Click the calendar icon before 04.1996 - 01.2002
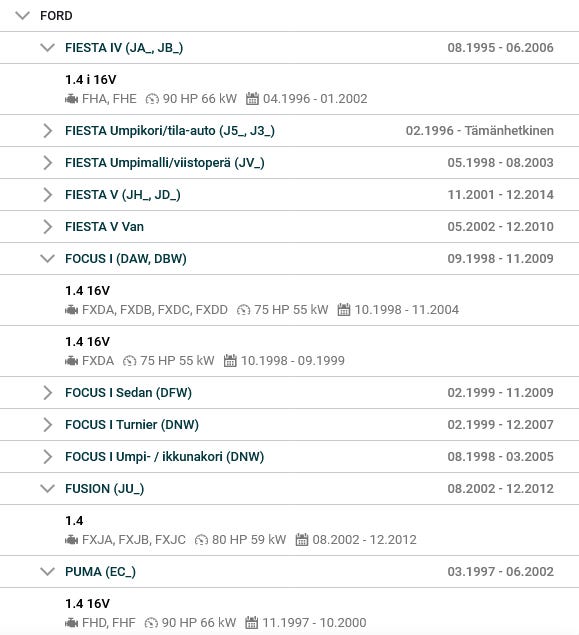 point(252,98)
